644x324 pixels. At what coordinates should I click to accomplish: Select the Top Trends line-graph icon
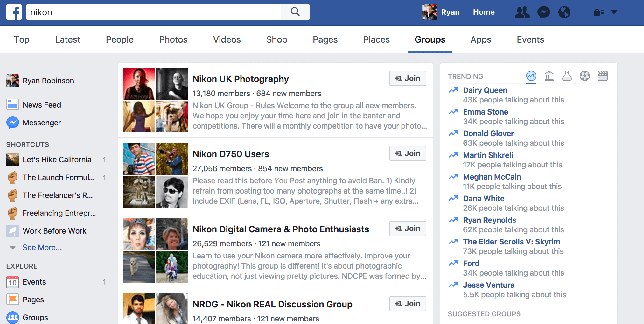(x=531, y=76)
